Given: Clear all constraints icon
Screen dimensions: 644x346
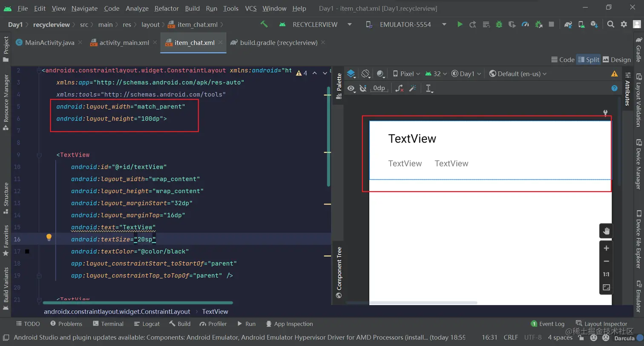Looking at the screenshot, I should (399, 88).
